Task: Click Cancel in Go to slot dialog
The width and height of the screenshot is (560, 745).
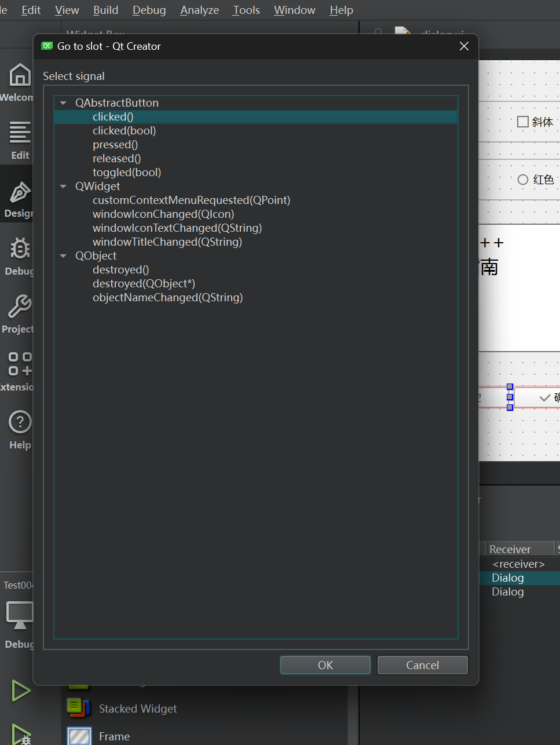Action: (x=422, y=665)
